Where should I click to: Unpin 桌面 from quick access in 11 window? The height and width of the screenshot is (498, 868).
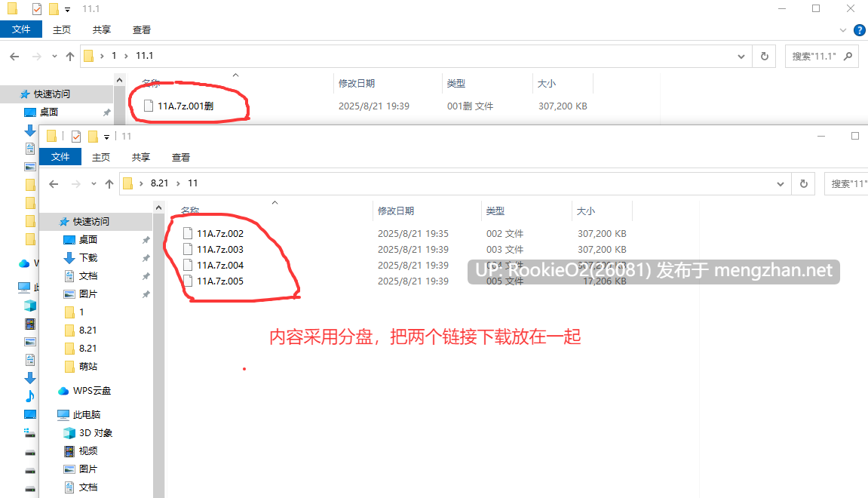(146, 240)
